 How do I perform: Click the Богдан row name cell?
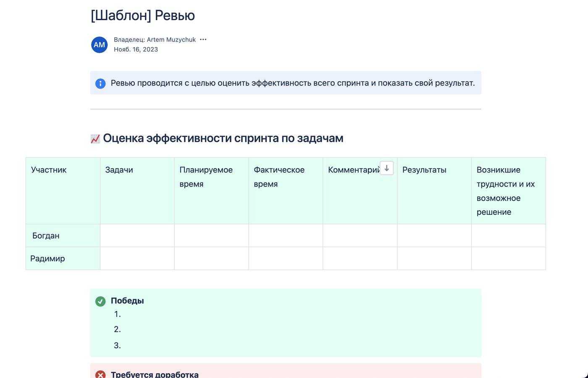(63, 235)
